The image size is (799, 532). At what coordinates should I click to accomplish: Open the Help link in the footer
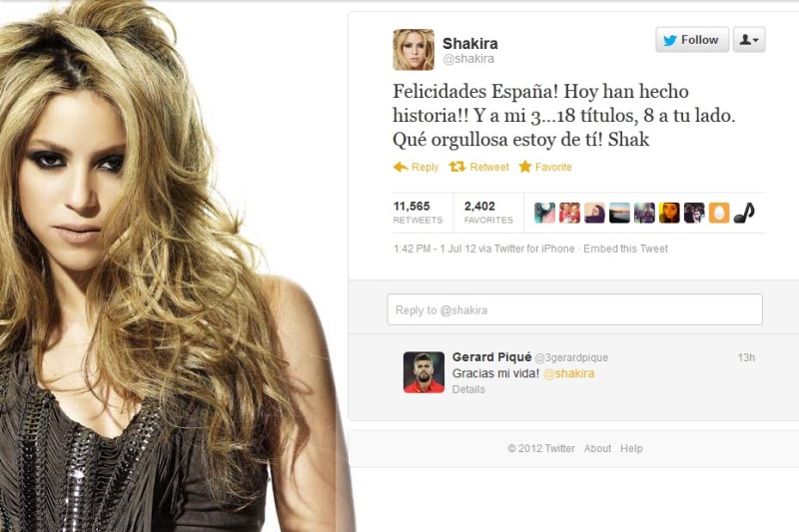pyautogui.click(x=631, y=448)
